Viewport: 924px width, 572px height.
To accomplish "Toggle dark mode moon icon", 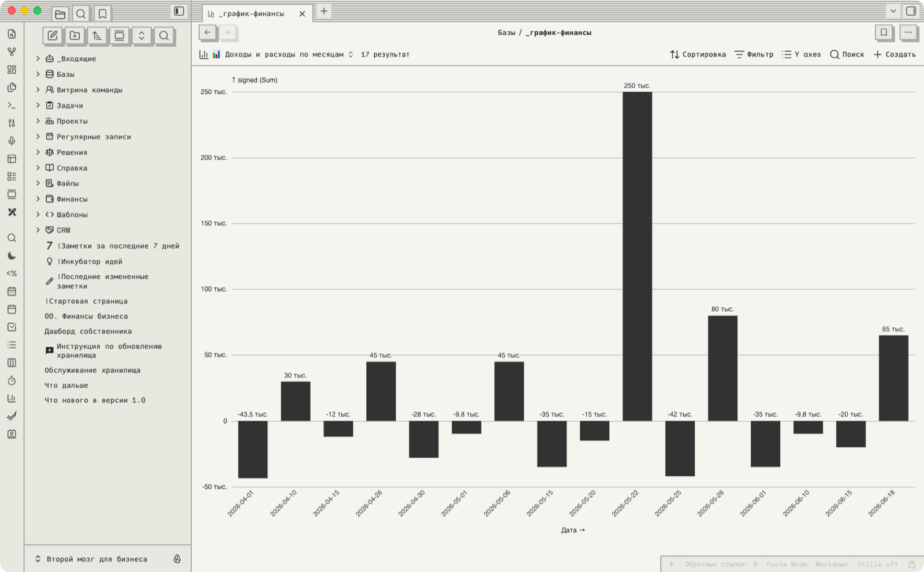I will (x=12, y=256).
